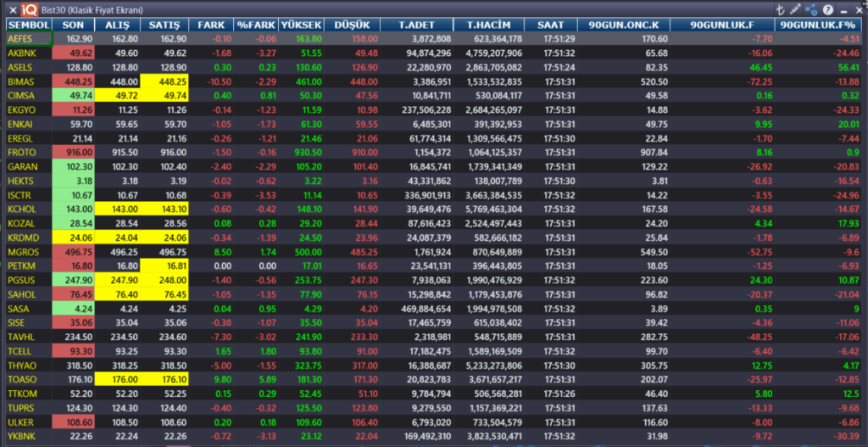Select the EREGL symbol
868x447 pixels.
[x=20, y=138]
